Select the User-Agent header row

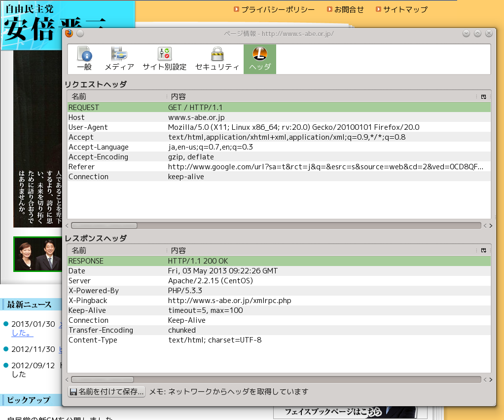pyautogui.click(x=279, y=127)
